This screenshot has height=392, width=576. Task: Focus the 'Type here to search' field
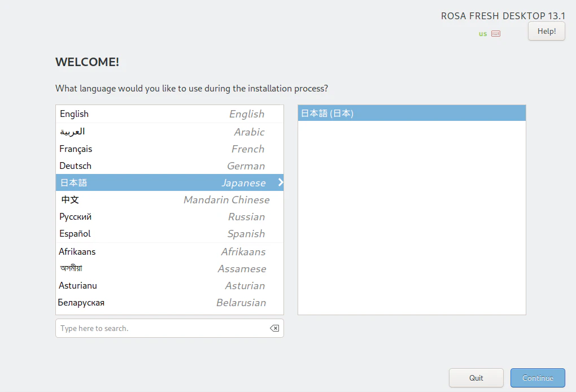coord(169,328)
